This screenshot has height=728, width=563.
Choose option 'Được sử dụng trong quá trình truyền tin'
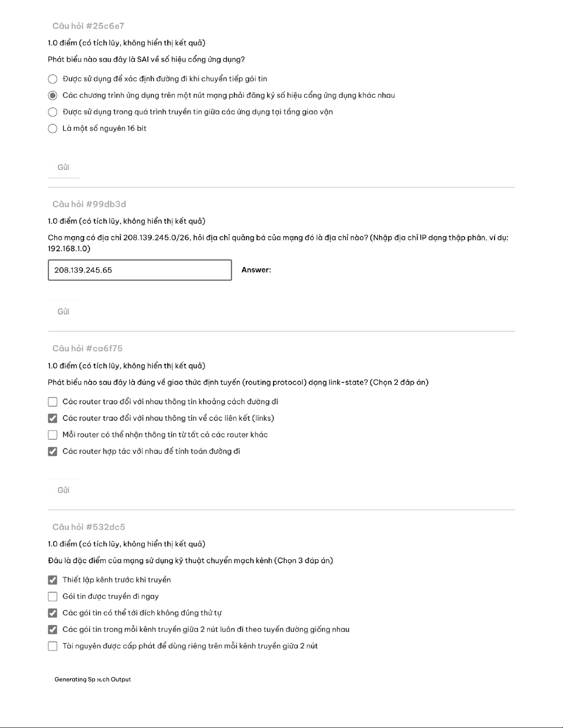53,112
